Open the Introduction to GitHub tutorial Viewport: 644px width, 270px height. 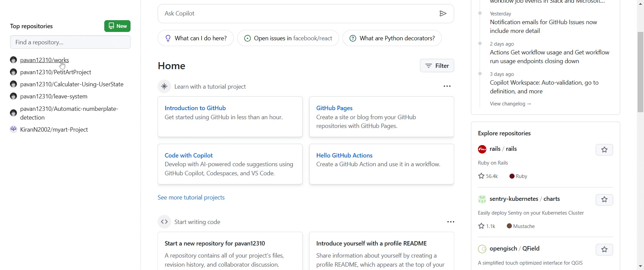tap(195, 108)
